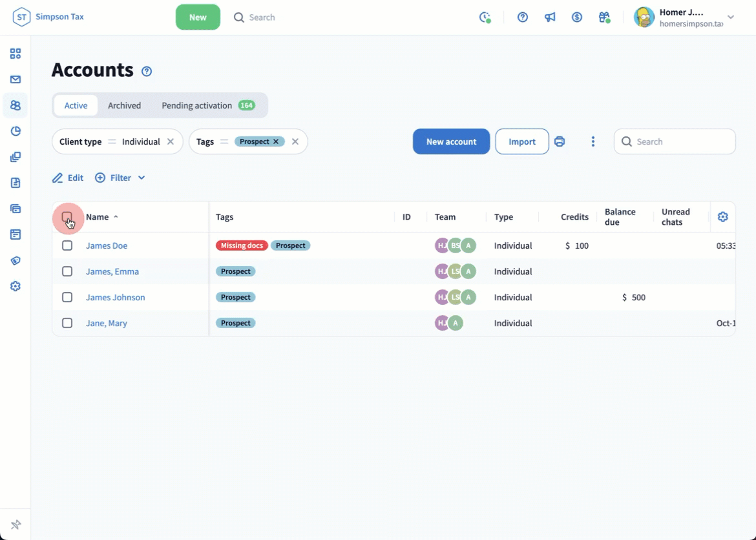Screen dimensions: 756x540
Task: Toggle the select-all accounts checkbox
Action: pos(67,217)
